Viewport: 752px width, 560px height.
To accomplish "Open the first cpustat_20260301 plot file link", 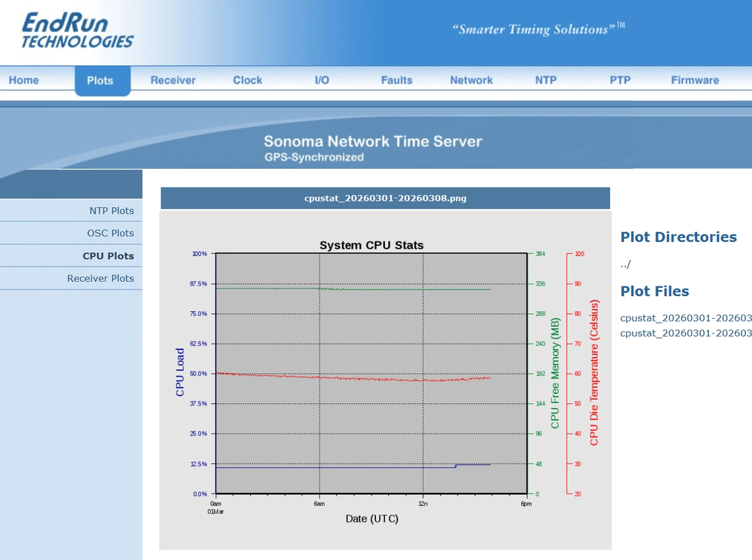I will tap(686, 318).
